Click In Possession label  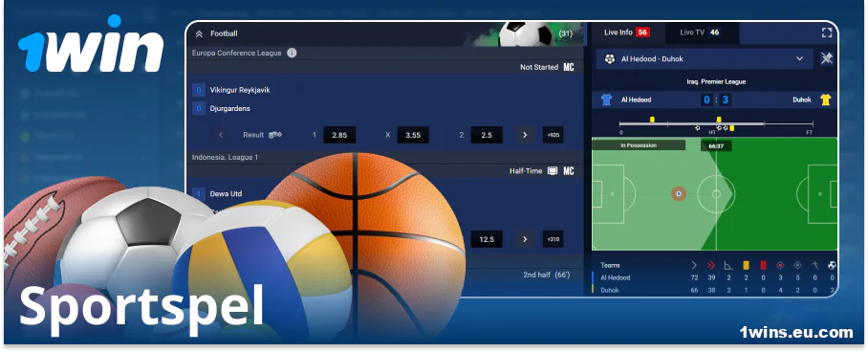coord(639,145)
